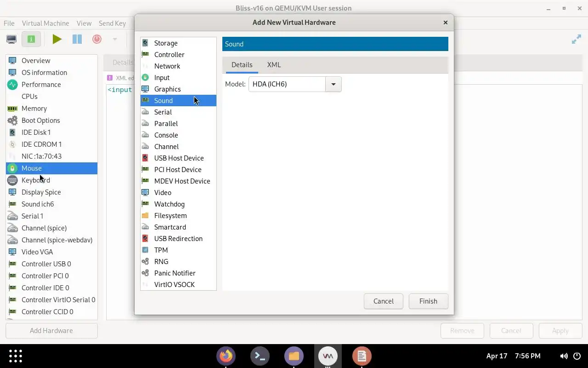Select the Parallel port icon
The width and height of the screenshot is (588, 368).
[145, 123]
